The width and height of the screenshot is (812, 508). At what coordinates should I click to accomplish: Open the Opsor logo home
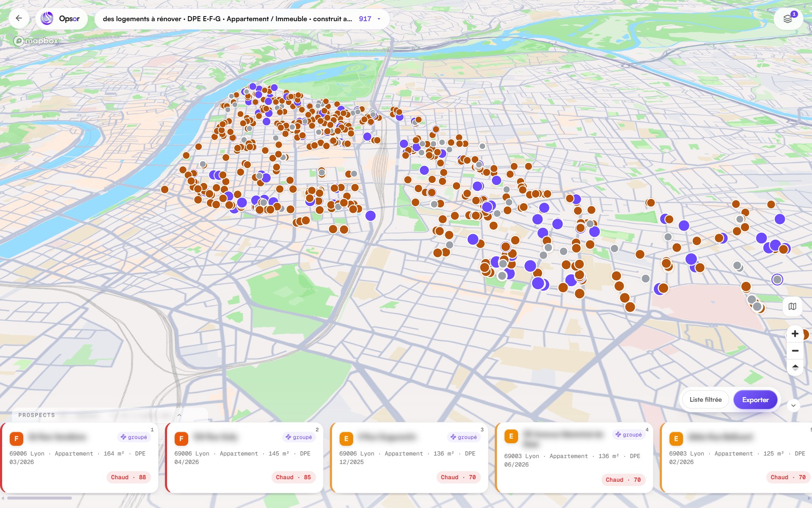click(61, 19)
